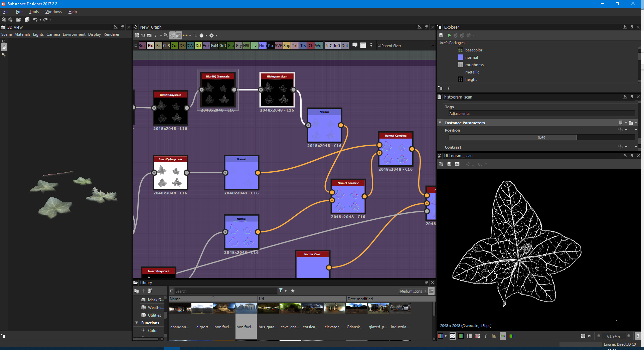Click the graph zoom magnifier icon
Screen dimensions: 644x350
165,35
